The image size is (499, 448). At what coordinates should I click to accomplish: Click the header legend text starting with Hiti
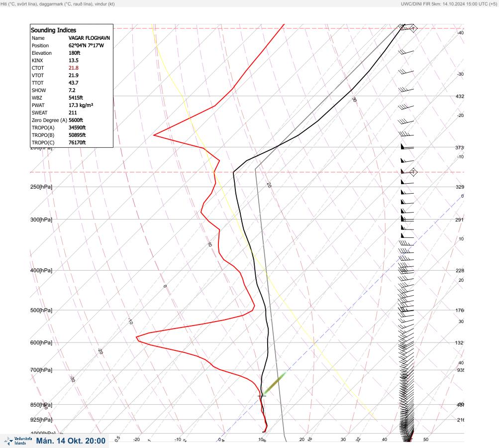click(58, 4)
